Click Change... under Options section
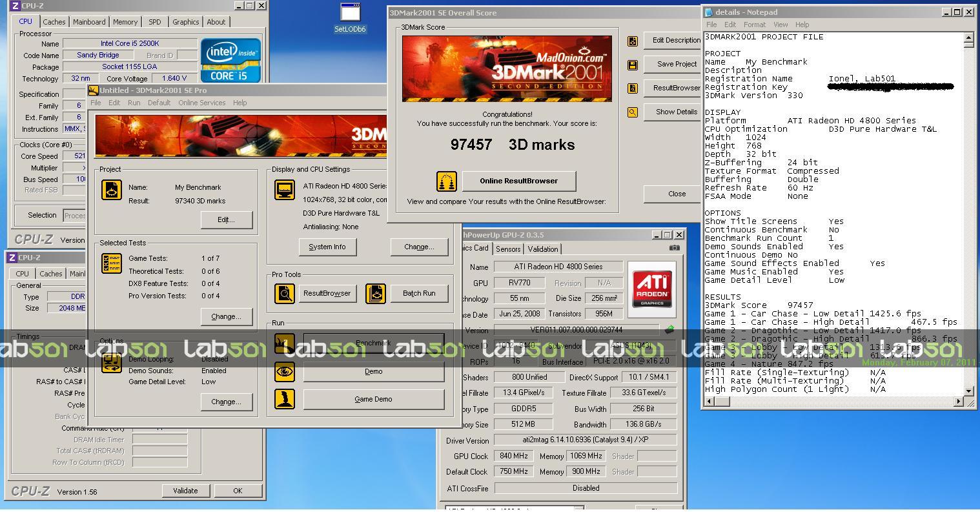980x512 pixels. coord(226,402)
